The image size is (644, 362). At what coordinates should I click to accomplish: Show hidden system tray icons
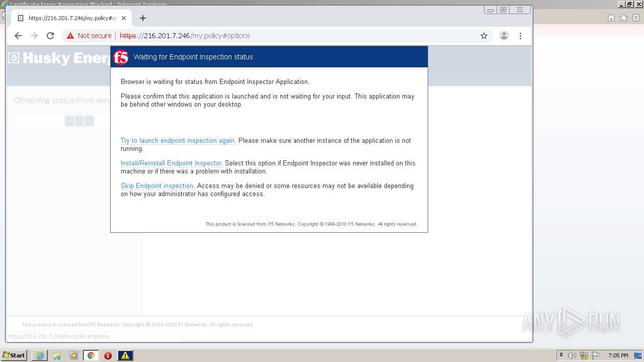[561, 355]
